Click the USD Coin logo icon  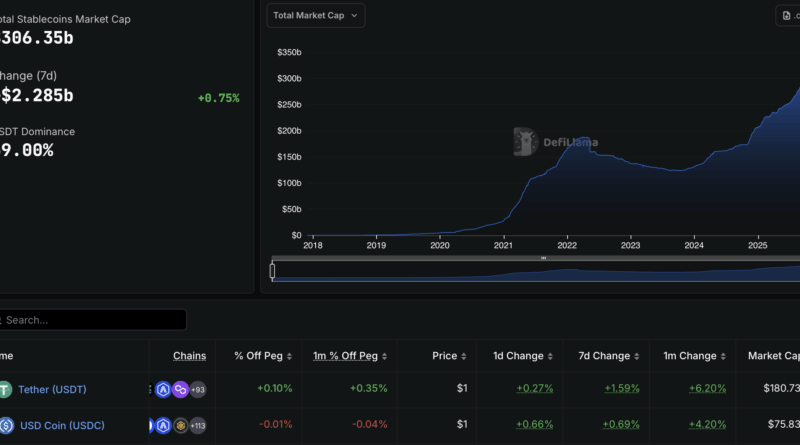5,425
